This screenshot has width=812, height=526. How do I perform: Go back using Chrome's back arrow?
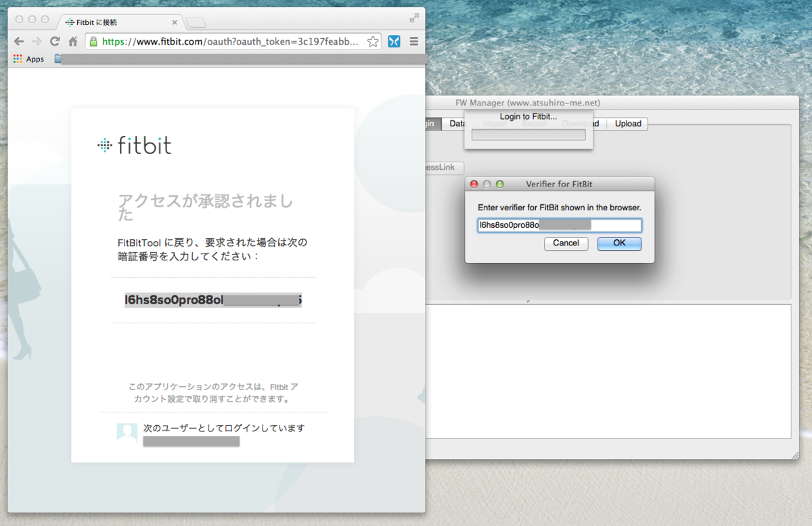(18, 41)
